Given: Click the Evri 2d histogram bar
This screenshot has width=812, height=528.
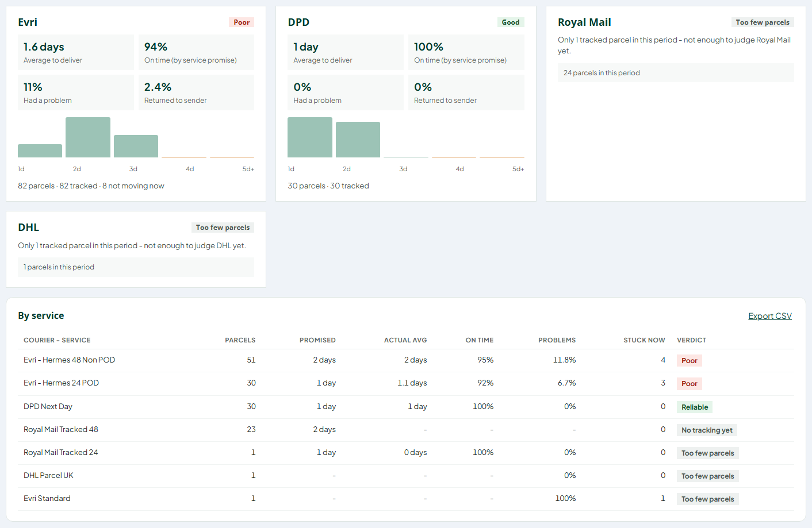Looking at the screenshot, I should [88, 137].
